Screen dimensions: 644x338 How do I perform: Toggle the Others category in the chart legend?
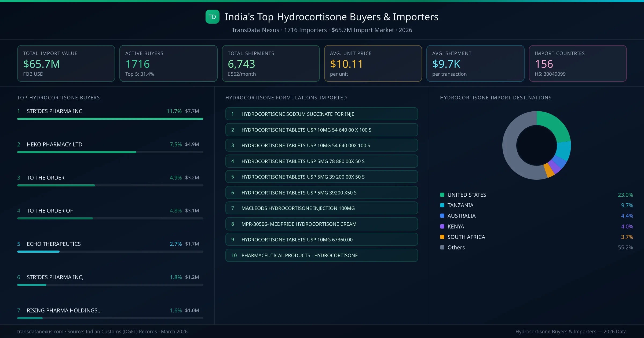pyautogui.click(x=456, y=247)
